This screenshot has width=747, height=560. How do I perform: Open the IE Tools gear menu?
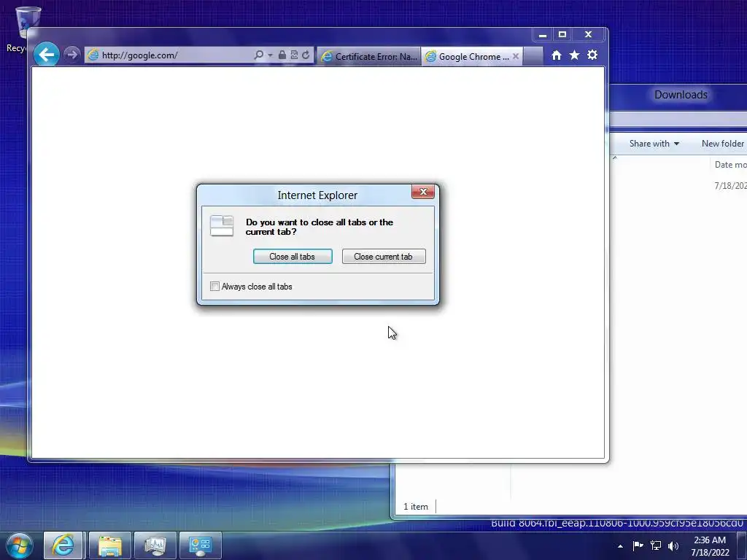click(592, 55)
